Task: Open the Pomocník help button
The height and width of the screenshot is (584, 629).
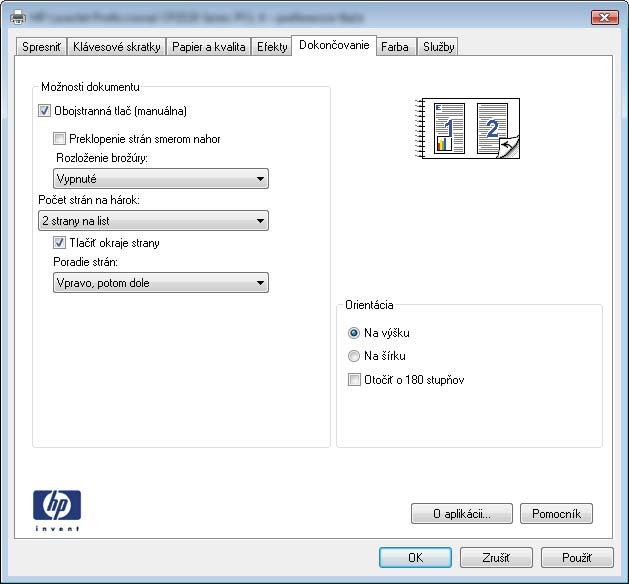Action: pos(556,514)
